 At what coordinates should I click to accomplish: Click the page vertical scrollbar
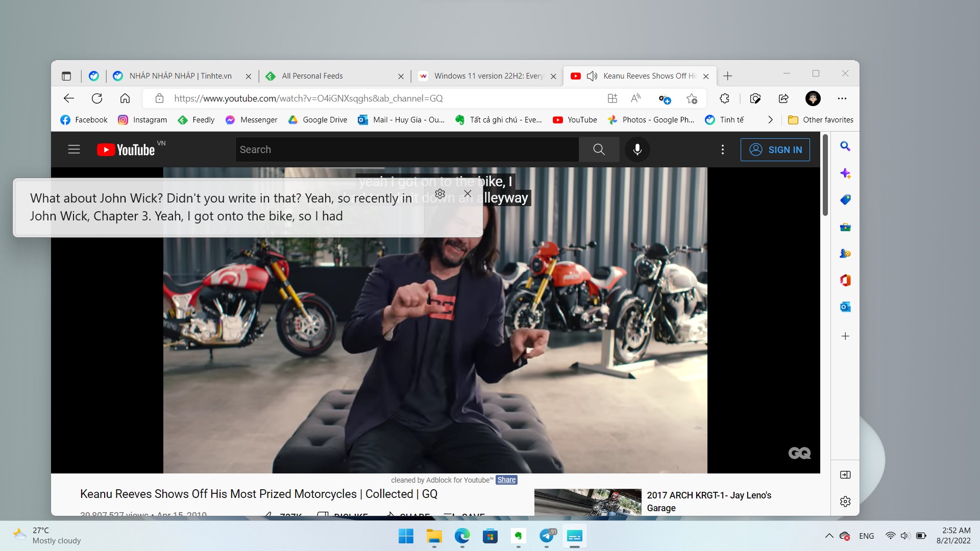click(x=825, y=175)
